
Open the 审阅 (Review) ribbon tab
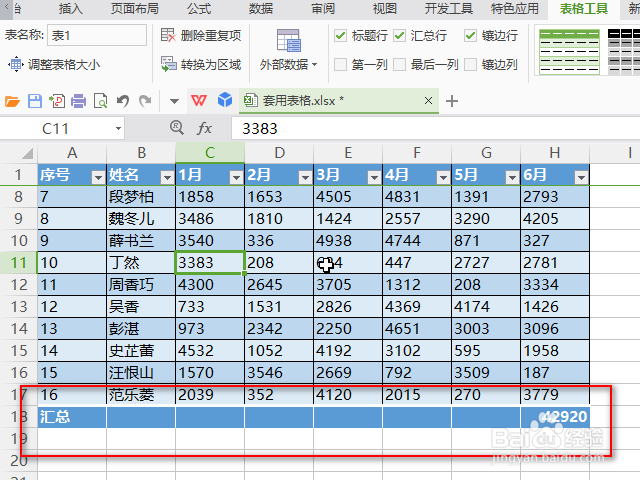323,8
